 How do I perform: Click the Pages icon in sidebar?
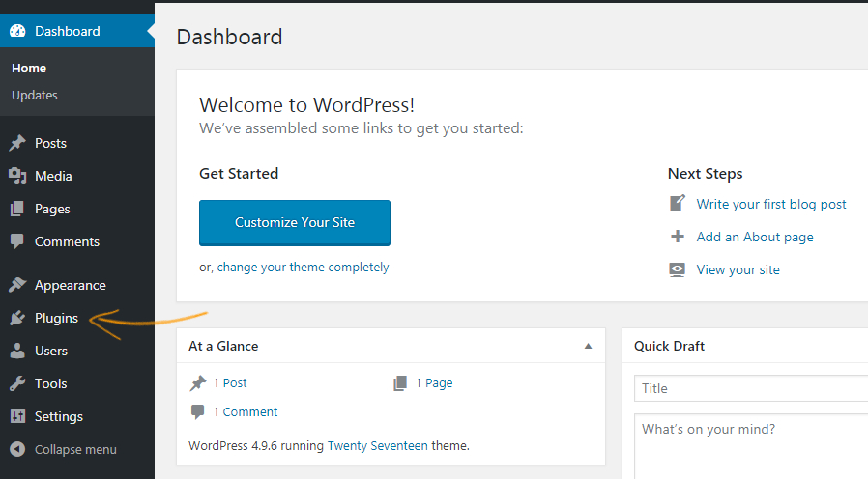(17, 209)
